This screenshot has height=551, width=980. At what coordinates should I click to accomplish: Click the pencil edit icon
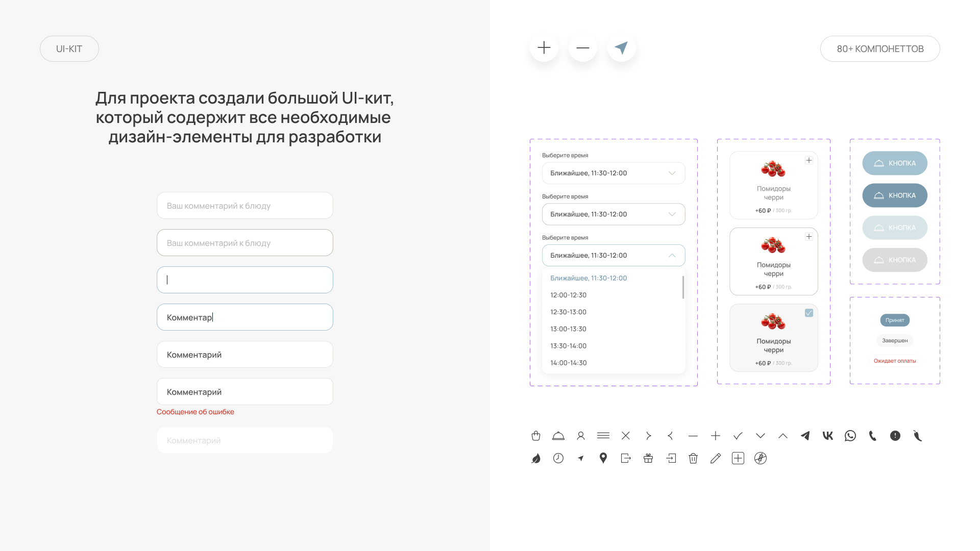pyautogui.click(x=715, y=458)
